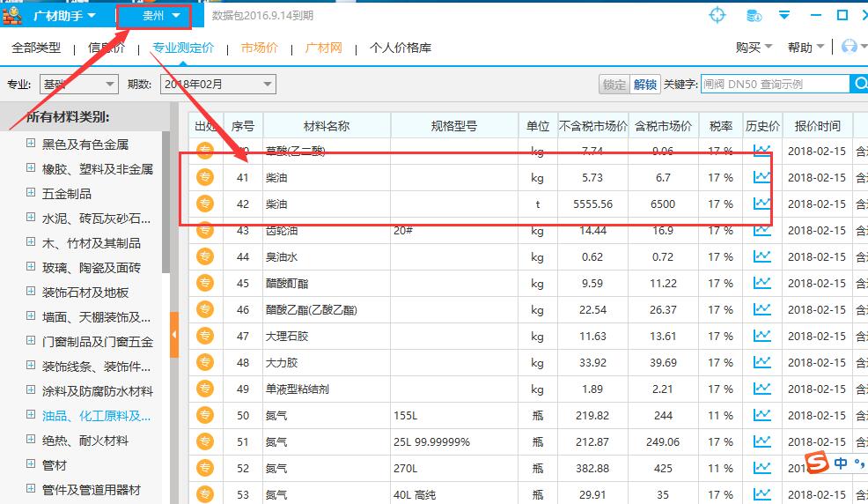Open history price chart for 大理石胶
The width and height of the screenshot is (868, 504).
(x=761, y=336)
